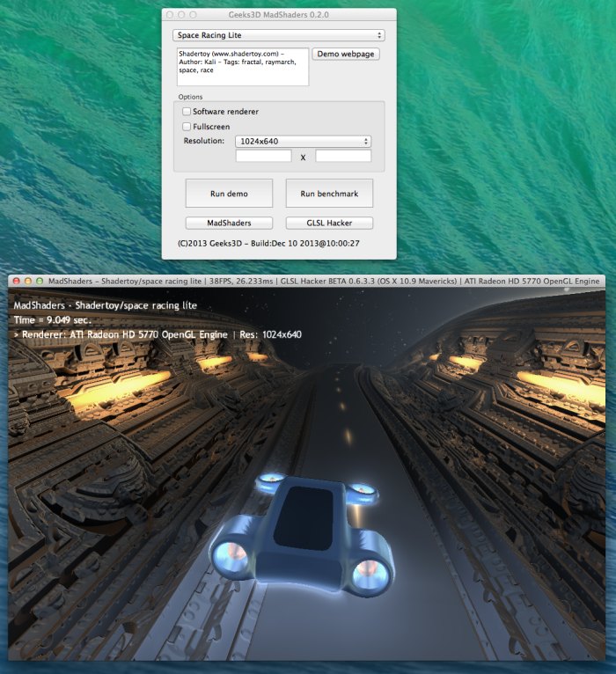
Task: Click the demo description text box
Action: [x=243, y=67]
